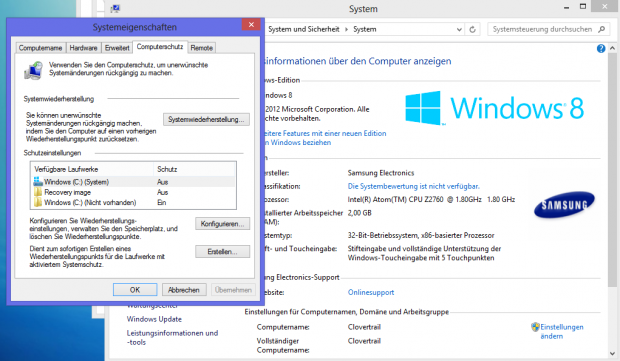Click the Konfigurieren... button

pos(222,224)
